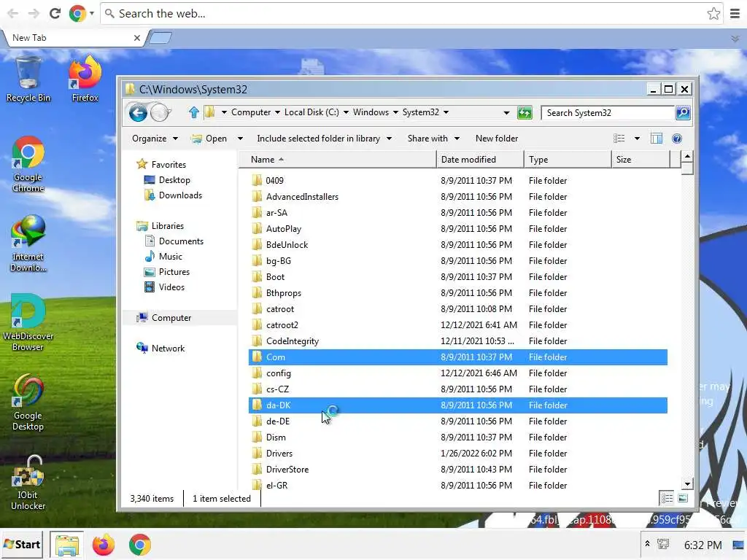The height and width of the screenshot is (560, 747).
Task: Refresh the System32 folder view
Action: pos(525,113)
